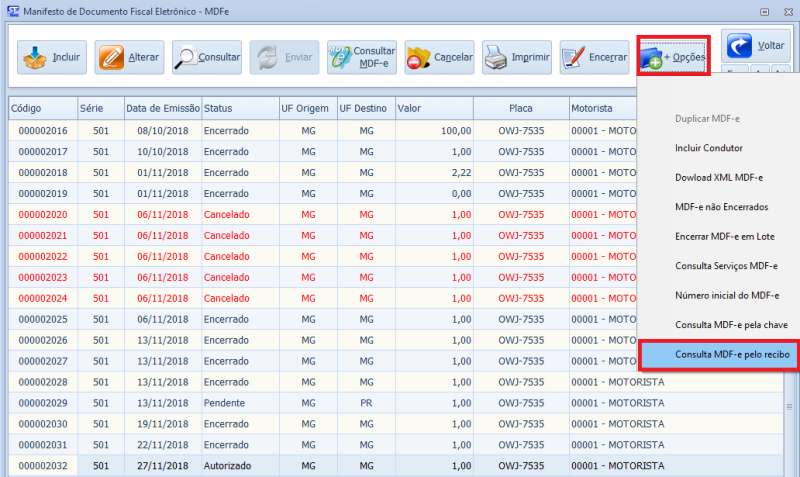
Task: Click the Imprimir printer button
Action: point(517,58)
